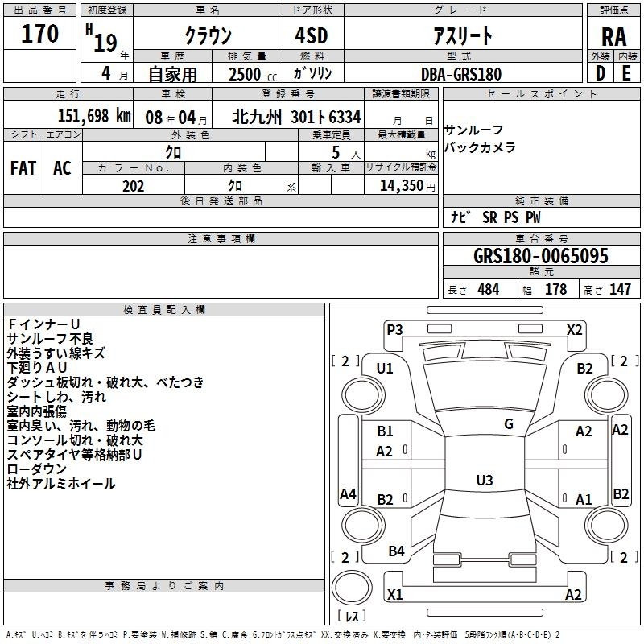
Task: Select inspector note FインナーU
Action: [43, 324]
